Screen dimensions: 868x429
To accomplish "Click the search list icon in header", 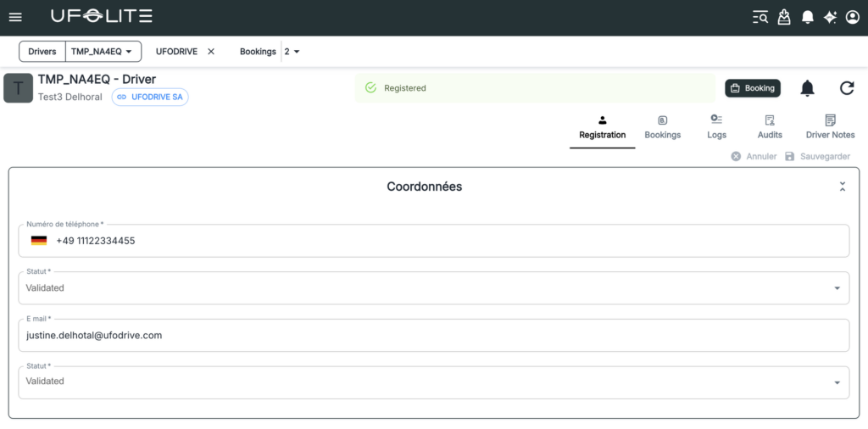I will click(x=760, y=17).
